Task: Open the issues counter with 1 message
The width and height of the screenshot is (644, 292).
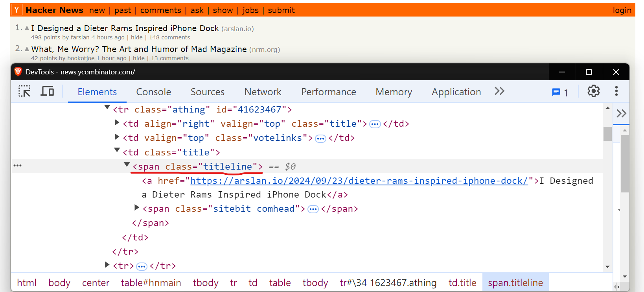Action: [560, 92]
